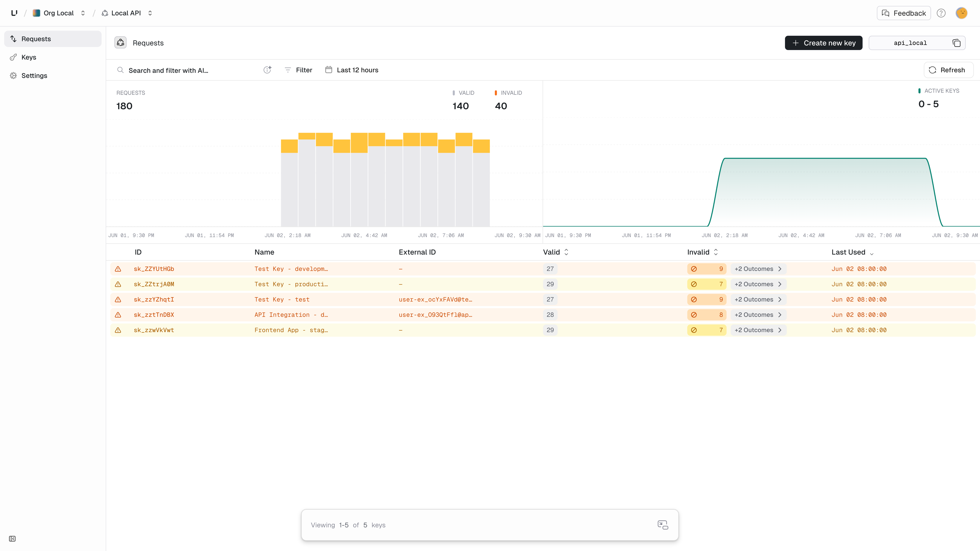
Task: Expand +2 Outcomes for sk_zzwVkVwt
Action: coord(758,330)
